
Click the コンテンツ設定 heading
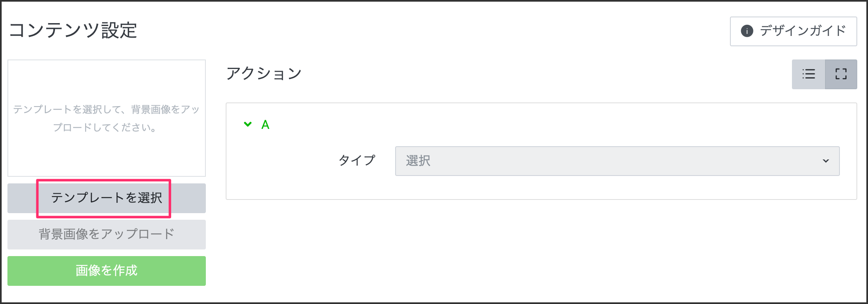pos(73,31)
